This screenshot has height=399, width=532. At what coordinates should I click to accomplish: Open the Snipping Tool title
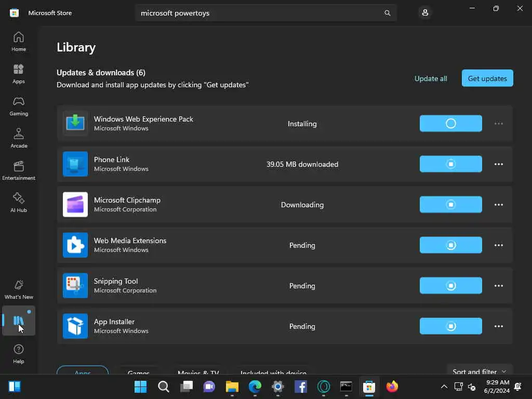tap(116, 281)
